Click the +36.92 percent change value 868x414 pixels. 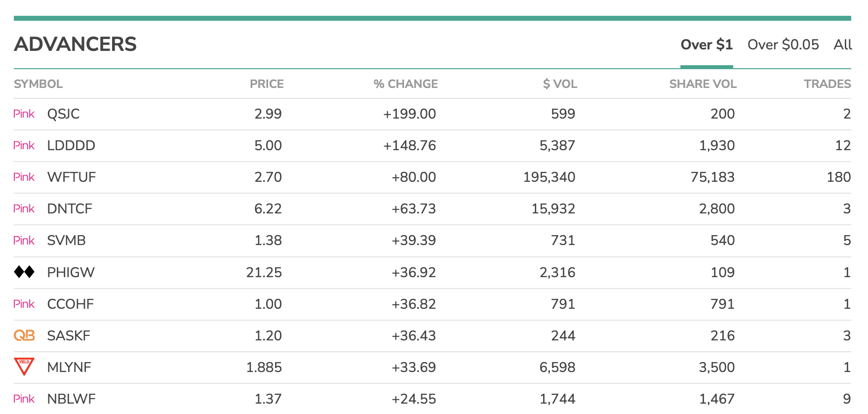tap(414, 272)
